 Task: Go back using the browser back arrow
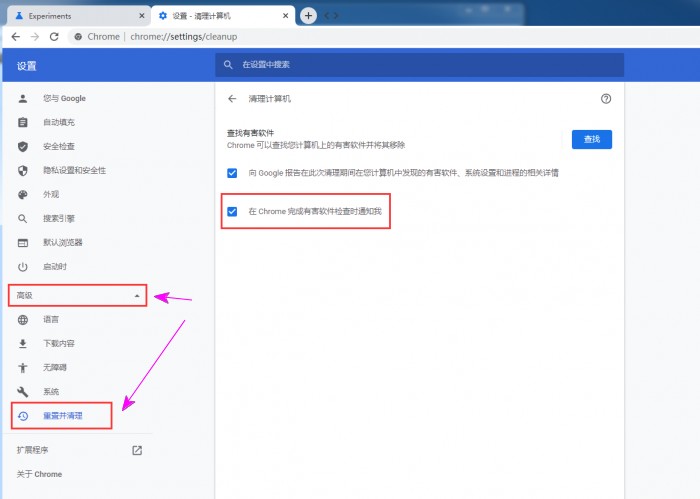pyautogui.click(x=16, y=37)
